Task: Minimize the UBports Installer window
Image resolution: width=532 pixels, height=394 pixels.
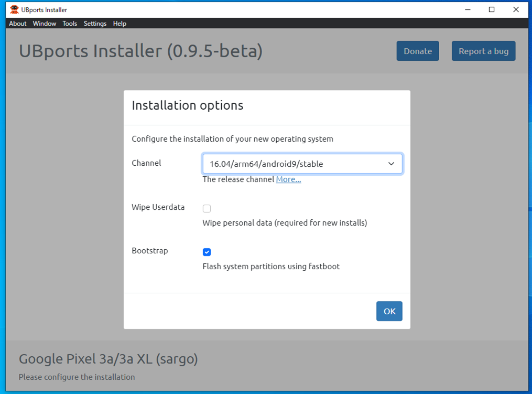Action: [468, 9]
